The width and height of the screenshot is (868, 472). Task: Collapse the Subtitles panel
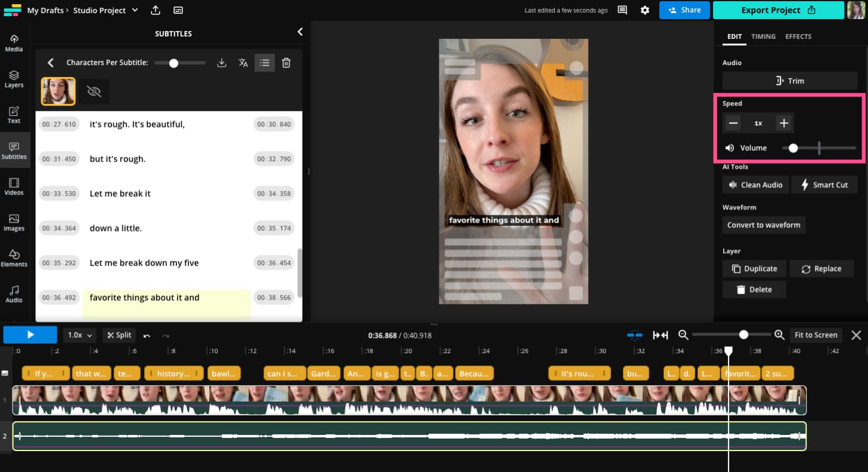[300, 32]
